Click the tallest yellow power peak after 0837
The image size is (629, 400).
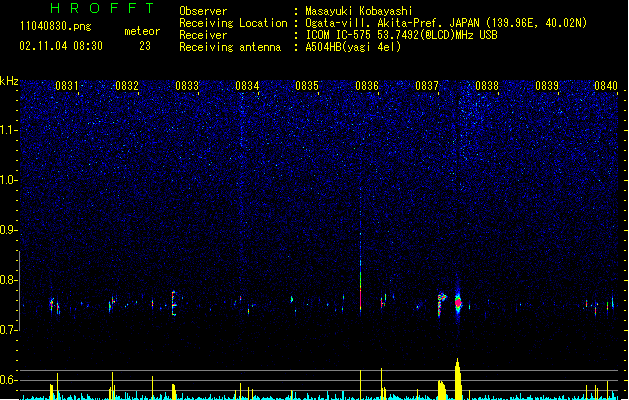[458, 379]
